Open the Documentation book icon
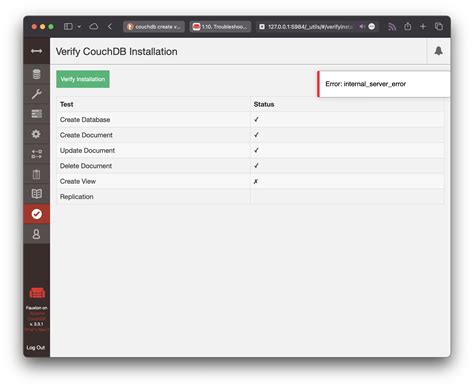474x388 pixels. (36, 194)
